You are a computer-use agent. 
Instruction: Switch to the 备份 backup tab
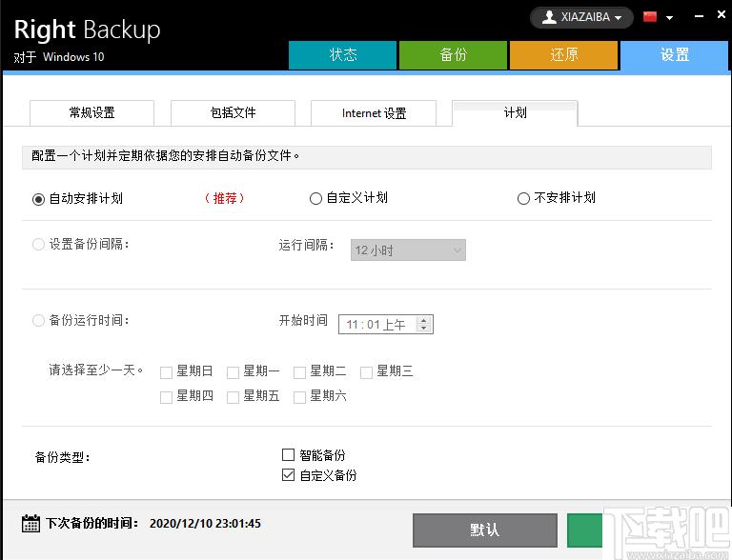pyautogui.click(x=453, y=55)
